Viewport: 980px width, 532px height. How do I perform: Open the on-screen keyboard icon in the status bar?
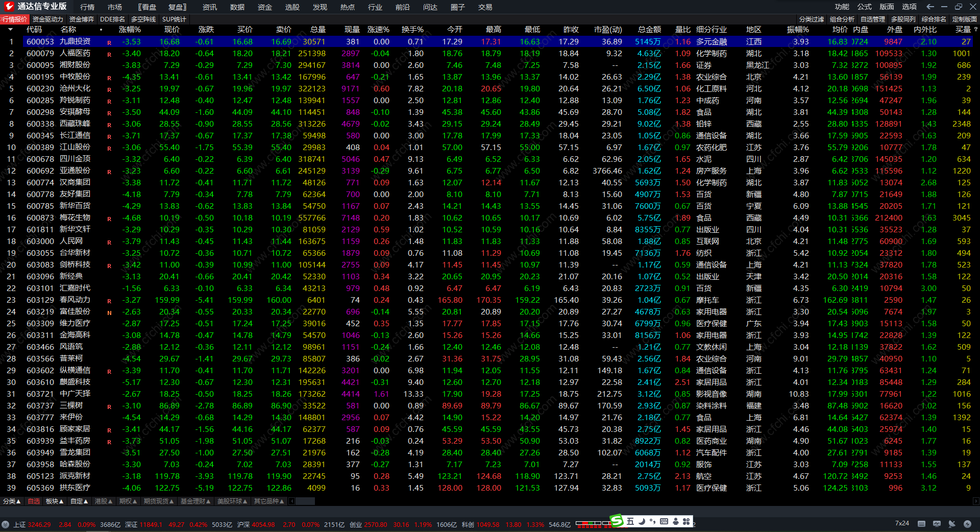921,524
